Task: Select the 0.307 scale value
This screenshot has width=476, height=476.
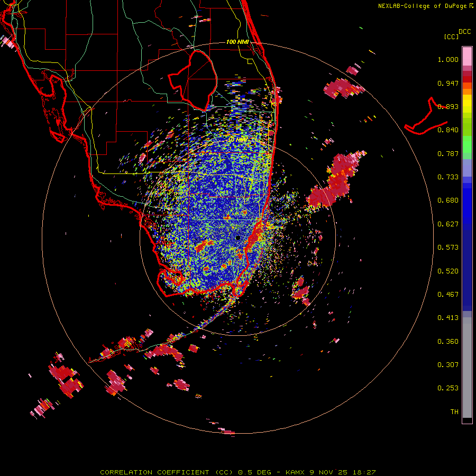Action: point(448,365)
